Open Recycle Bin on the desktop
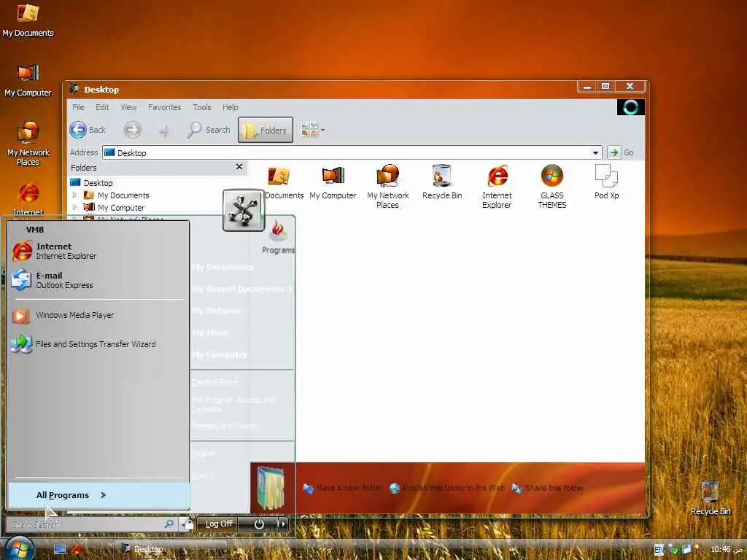 click(x=710, y=497)
